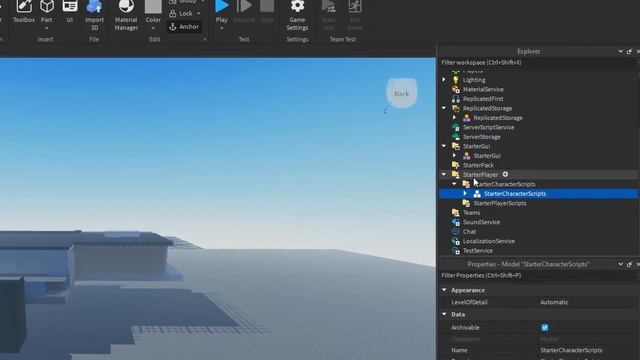Open the Lock dropdown arrow
Screen dimensions: 640x360
pyautogui.click(x=198, y=13)
